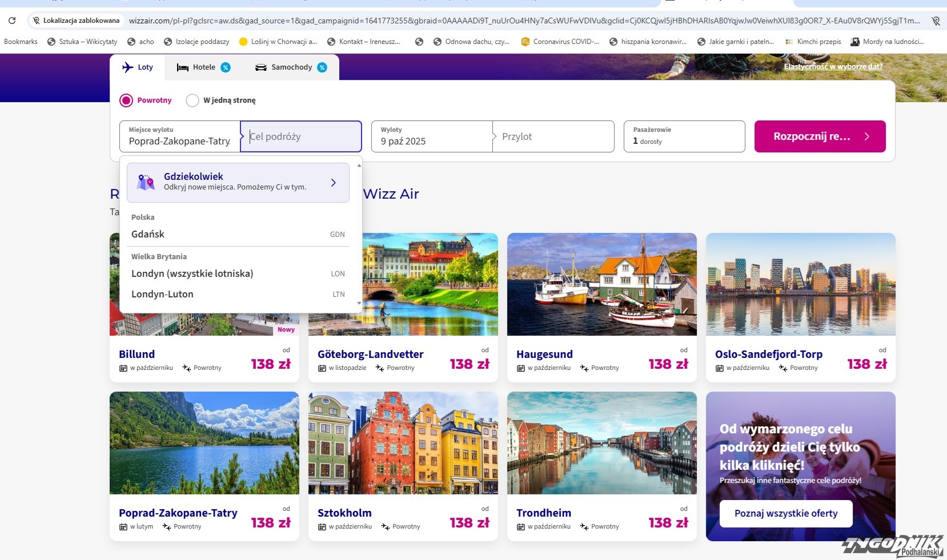This screenshot has height=560, width=947.
Task: Select the W jedną stronę radio option
Action: (192, 100)
